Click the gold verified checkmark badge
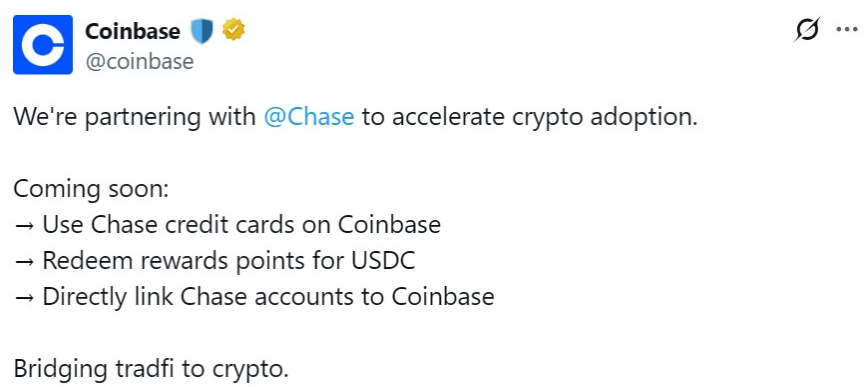Screen dimensions: 864x387 point(234,30)
